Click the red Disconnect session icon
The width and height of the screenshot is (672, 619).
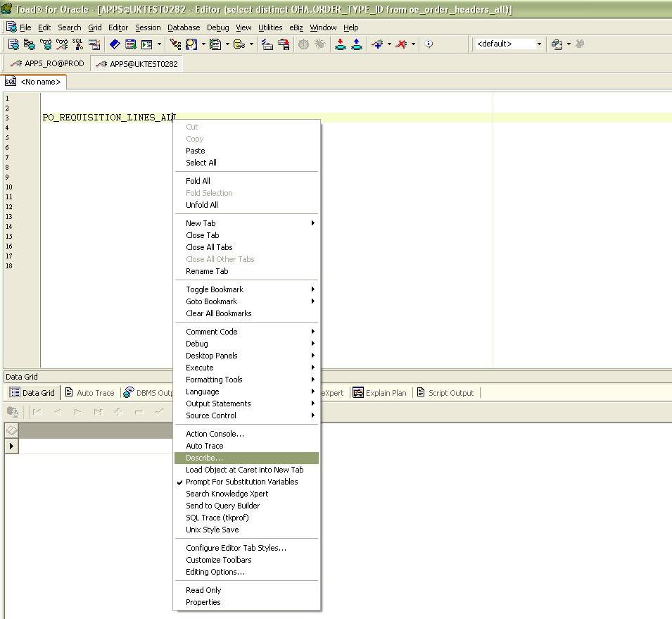pyautogui.click(x=401, y=44)
